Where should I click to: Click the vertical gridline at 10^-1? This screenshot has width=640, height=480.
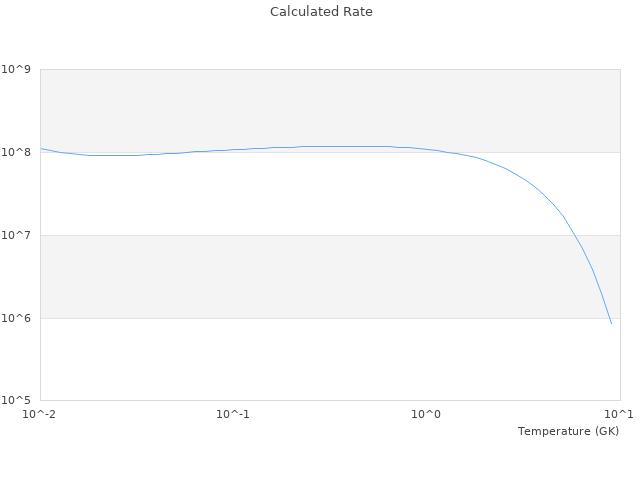click(233, 280)
